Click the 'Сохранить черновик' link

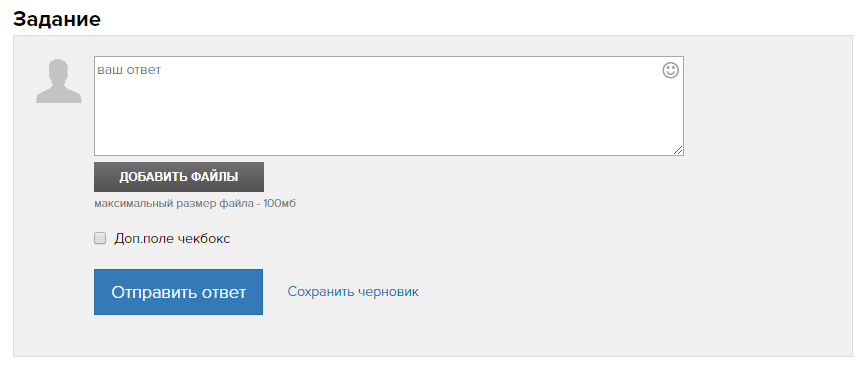353,292
